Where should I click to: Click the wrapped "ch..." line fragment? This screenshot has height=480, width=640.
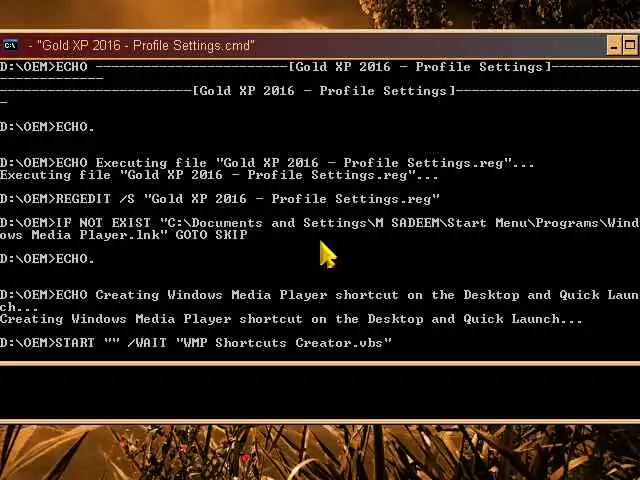tap(19, 307)
